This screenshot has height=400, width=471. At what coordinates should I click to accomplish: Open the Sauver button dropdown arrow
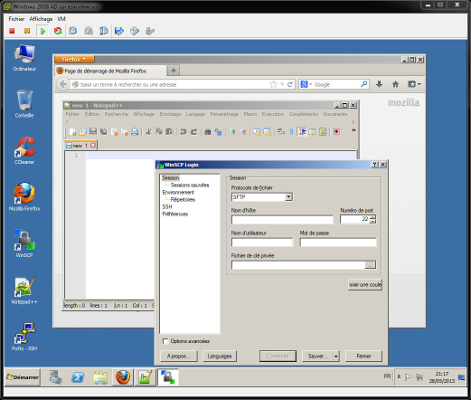tap(336, 356)
